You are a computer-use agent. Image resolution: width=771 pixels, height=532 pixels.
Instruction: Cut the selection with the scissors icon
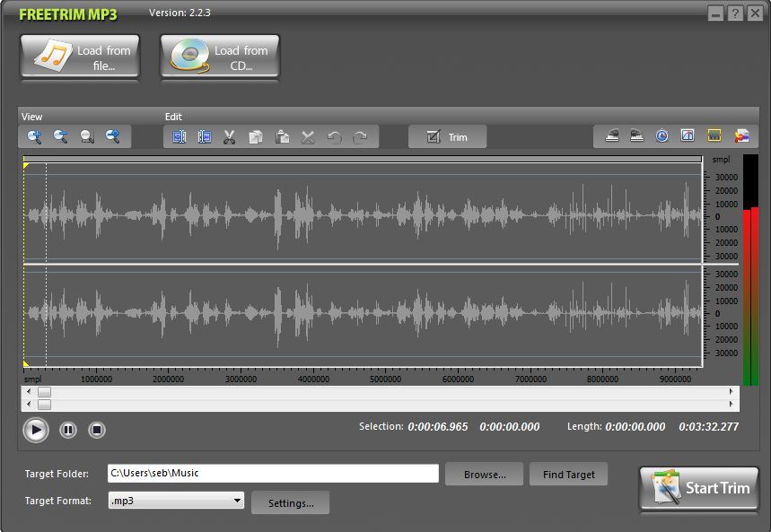pos(229,136)
